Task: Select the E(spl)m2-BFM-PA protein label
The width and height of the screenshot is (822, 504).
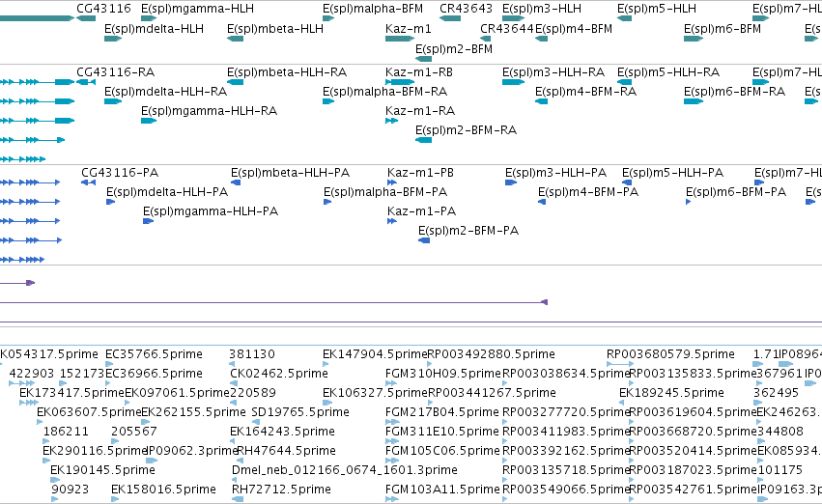Action: (468, 231)
